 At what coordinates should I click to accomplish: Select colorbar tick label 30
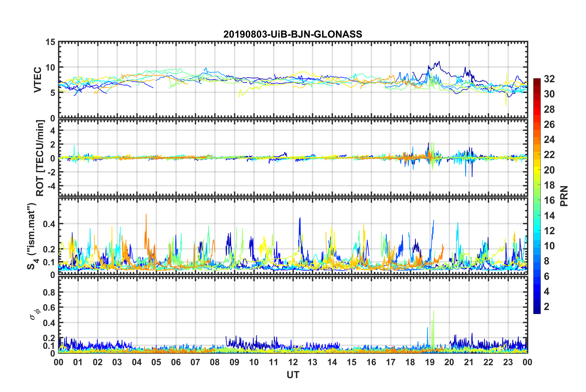point(549,94)
